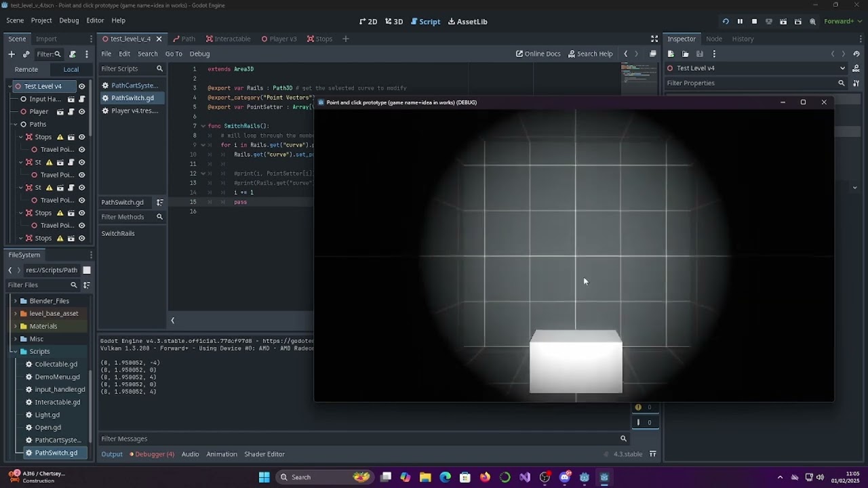Open the Test Level v4 object dropdown in Inspector
The width and height of the screenshot is (868, 488).
tap(757, 68)
